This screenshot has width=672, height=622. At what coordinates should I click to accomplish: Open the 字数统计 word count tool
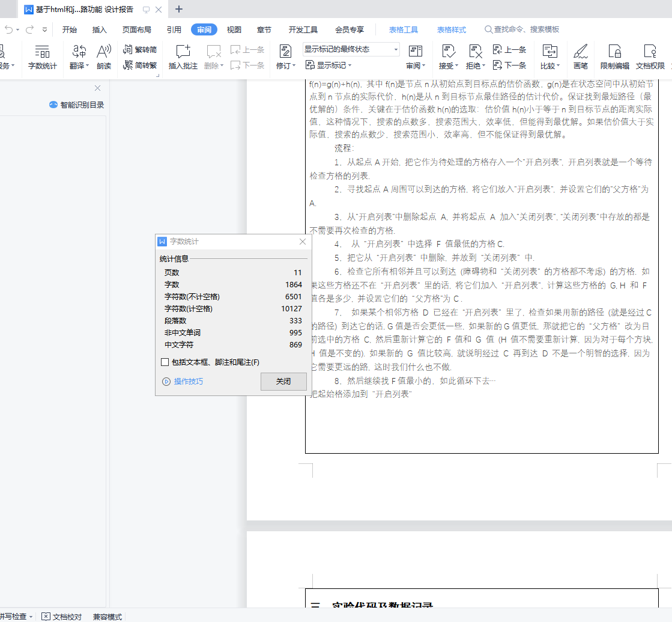42,56
